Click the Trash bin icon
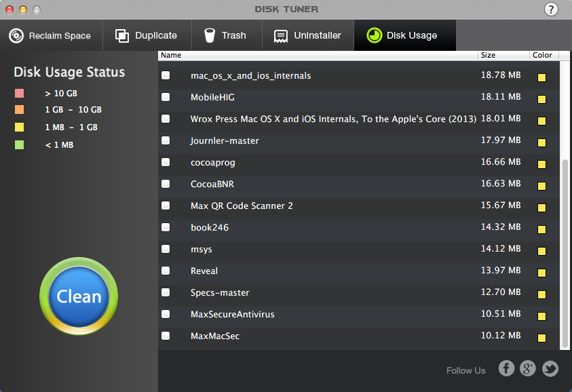This screenshot has height=392, width=572. point(210,35)
